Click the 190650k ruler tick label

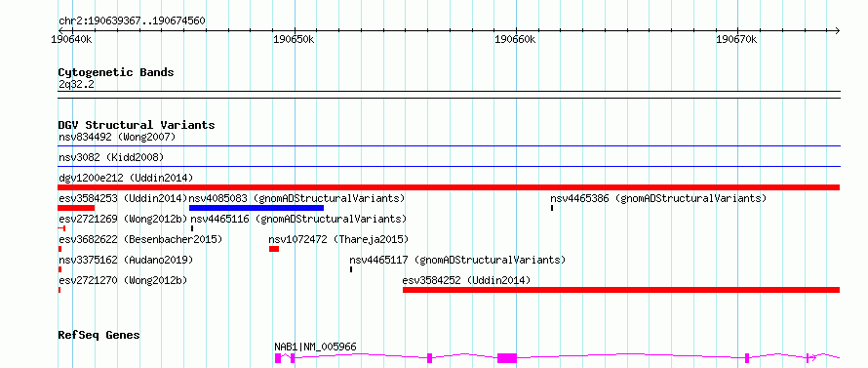click(294, 40)
